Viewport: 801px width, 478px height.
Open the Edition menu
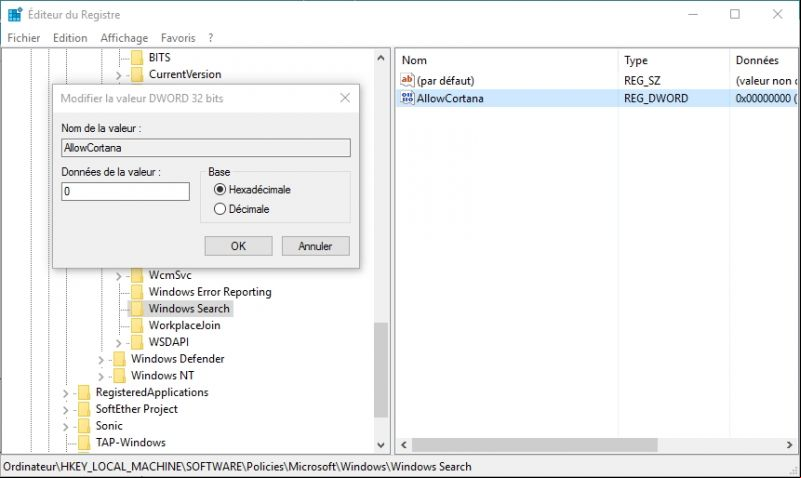[70, 38]
